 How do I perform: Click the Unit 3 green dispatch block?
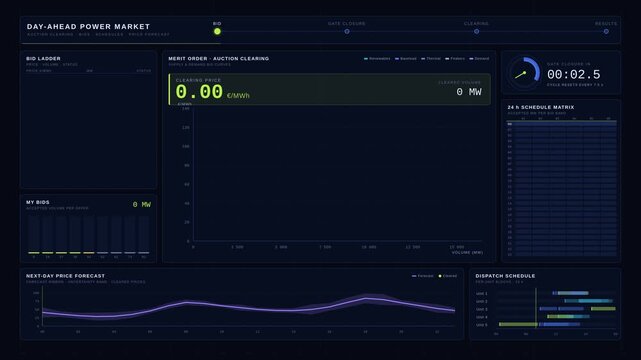[603, 309]
